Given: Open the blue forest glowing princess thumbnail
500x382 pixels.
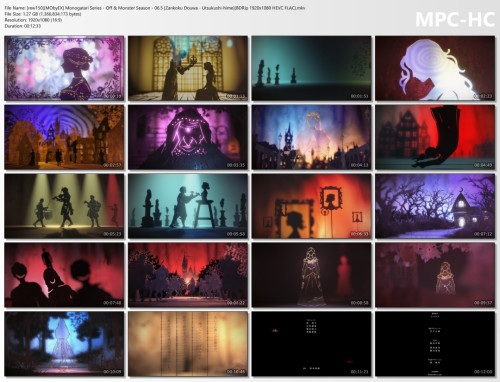Looking at the screenshot, I should 64,344.
